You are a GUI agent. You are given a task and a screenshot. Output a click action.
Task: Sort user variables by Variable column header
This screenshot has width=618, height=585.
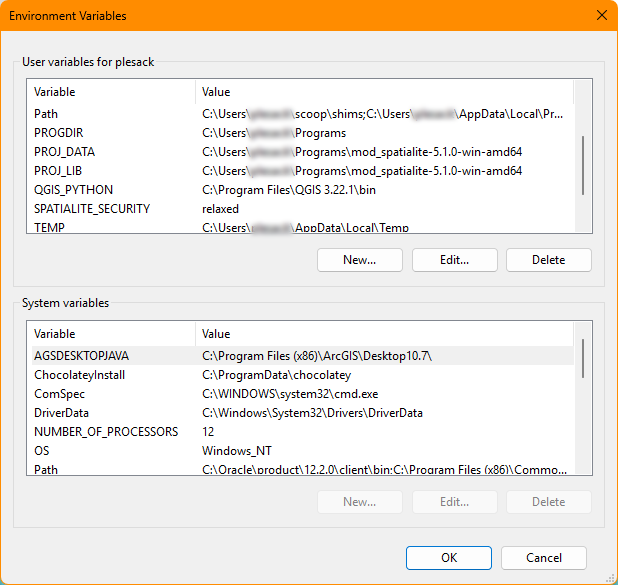[x=110, y=92]
